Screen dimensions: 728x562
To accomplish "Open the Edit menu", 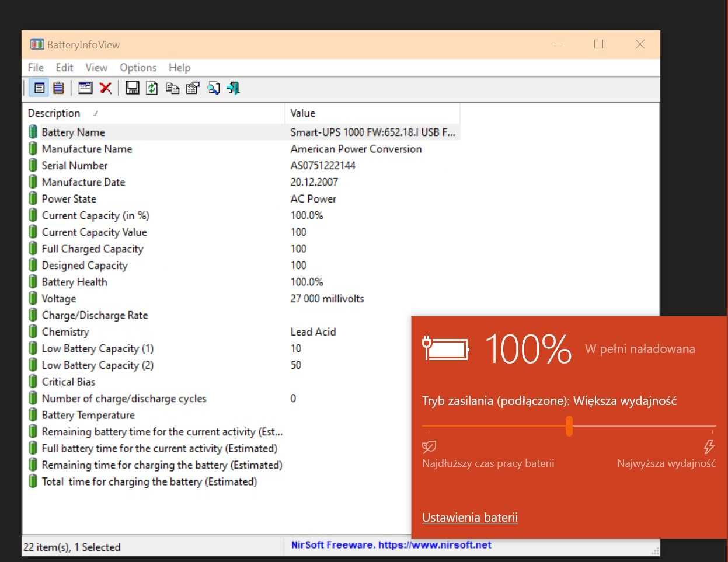I will click(64, 68).
